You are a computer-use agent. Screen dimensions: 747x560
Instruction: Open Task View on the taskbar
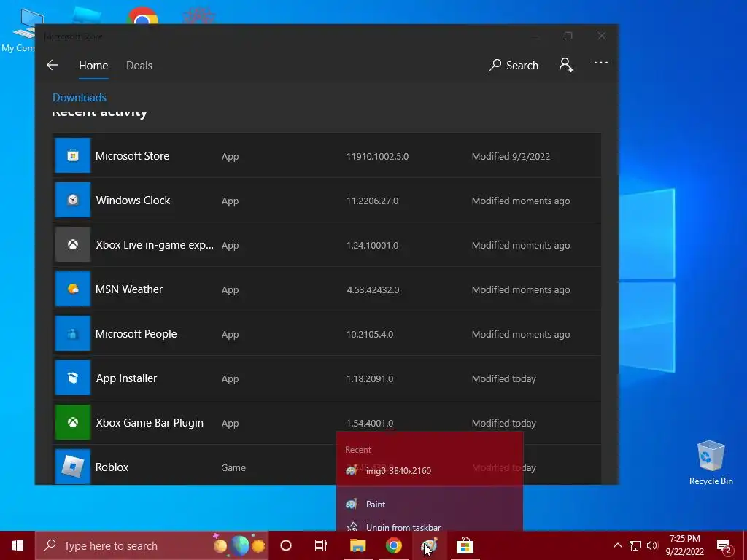coord(321,545)
